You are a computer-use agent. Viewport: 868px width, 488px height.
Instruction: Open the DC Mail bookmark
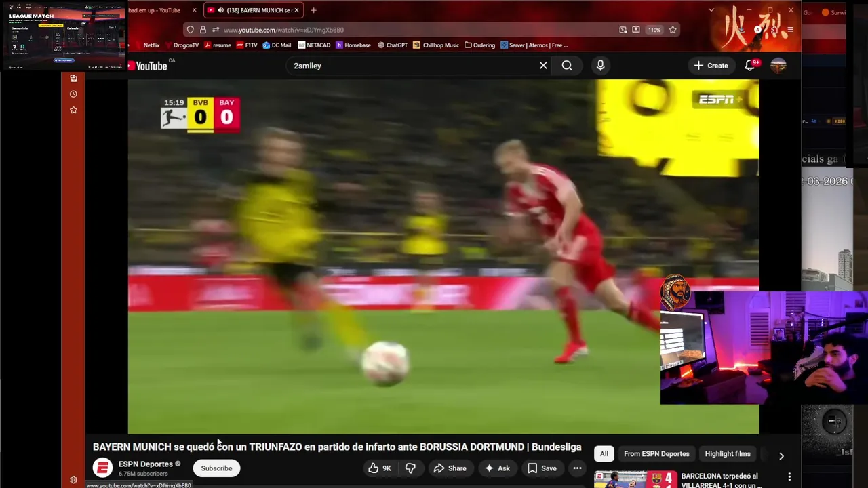tap(277, 45)
